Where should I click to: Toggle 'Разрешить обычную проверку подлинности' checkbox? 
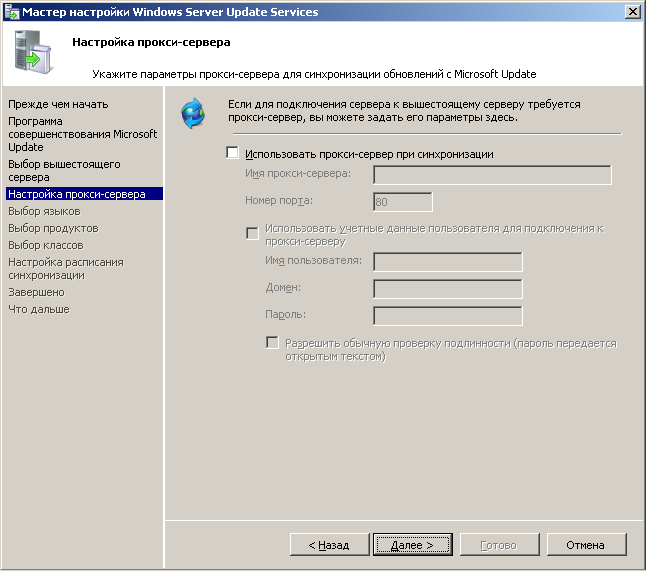pos(272,342)
